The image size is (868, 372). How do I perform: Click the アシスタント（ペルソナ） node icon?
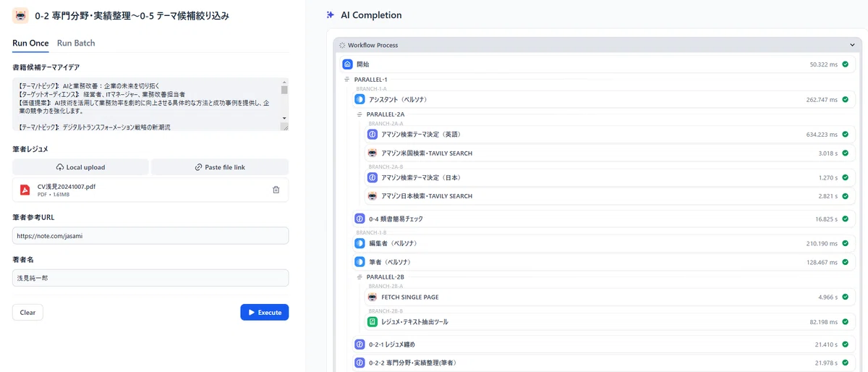[x=359, y=99]
